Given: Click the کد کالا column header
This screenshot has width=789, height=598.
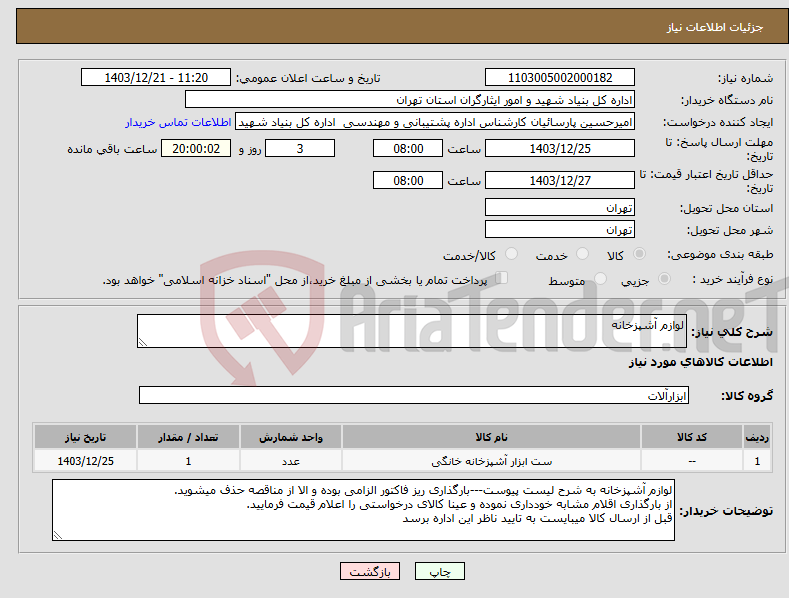Looking at the screenshot, I should click(692, 437).
